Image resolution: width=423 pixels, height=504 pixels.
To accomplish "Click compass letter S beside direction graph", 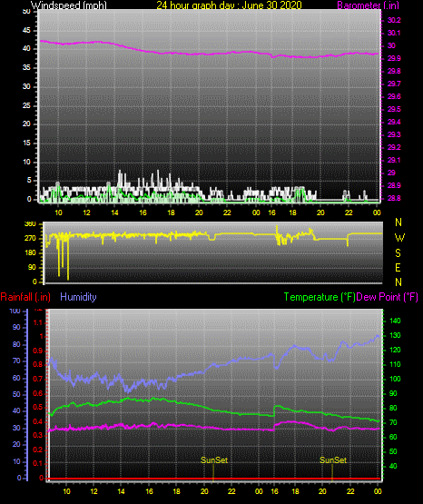I will (x=398, y=253).
